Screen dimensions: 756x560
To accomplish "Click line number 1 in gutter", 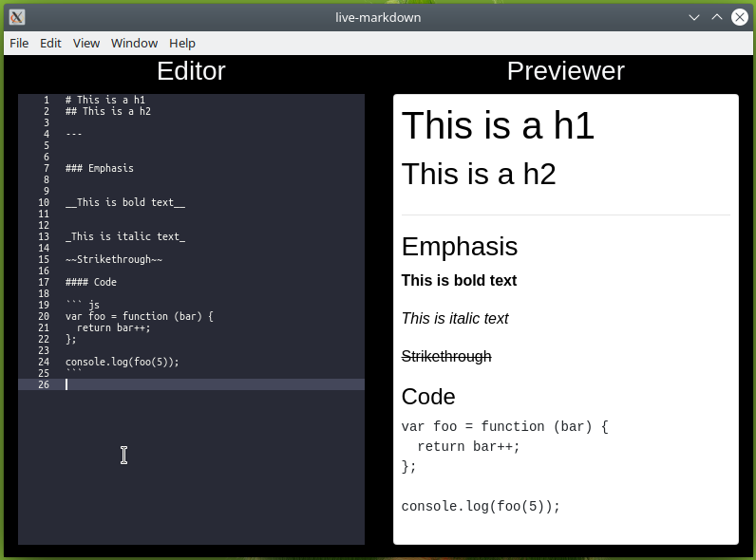I will point(47,100).
